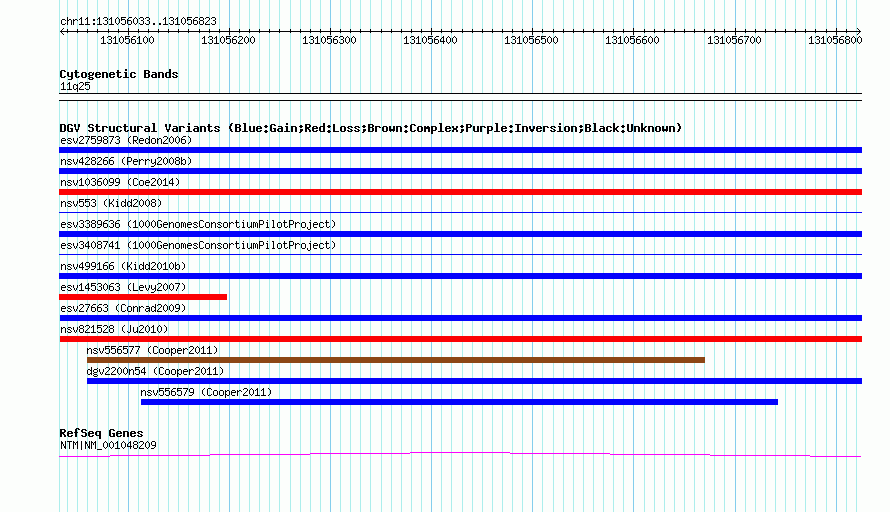
Task: Open the dgv2200n54 (Cooper2011) label
Action: tap(155, 371)
